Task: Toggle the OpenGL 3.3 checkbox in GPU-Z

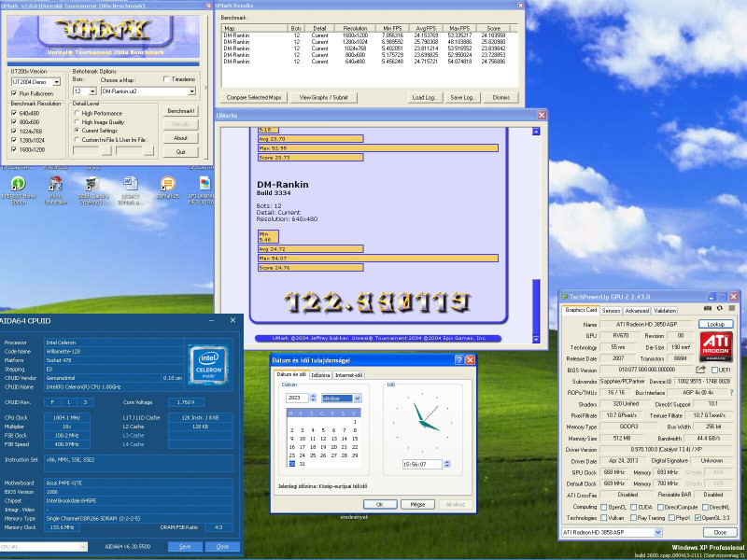Action: pyautogui.click(x=698, y=518)
